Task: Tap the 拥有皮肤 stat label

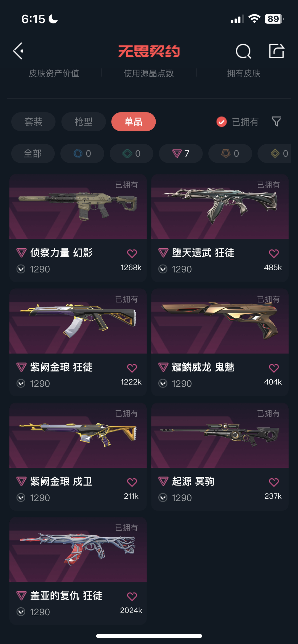Action: 244,73
